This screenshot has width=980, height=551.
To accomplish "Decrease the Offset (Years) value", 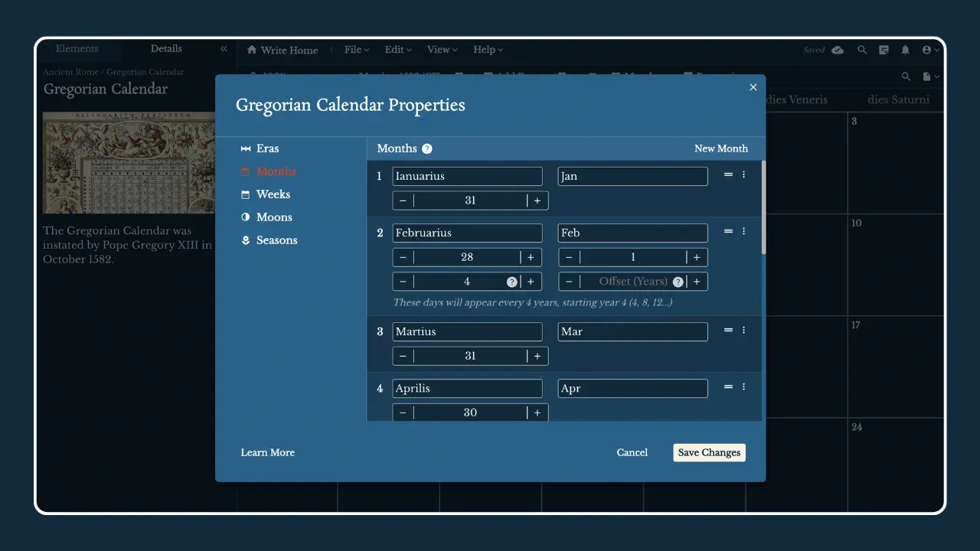I will coord(568,282).
